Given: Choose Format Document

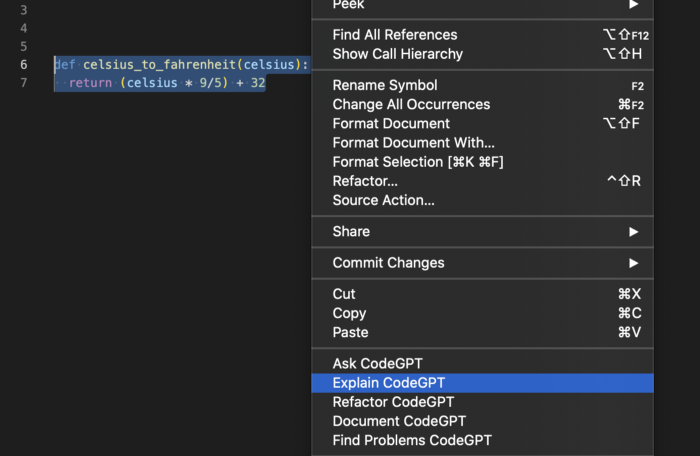Looking at the screenshot, I should pyautogui.click(x=391, y=124).
